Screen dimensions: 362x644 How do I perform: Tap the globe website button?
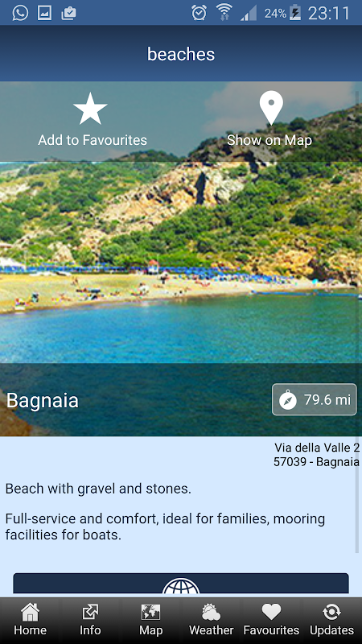tap(181, 584)
